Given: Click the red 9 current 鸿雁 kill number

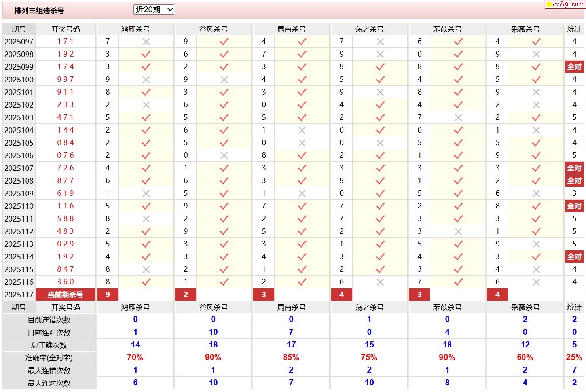Looking at the screenshot, I should coord(108,295).
